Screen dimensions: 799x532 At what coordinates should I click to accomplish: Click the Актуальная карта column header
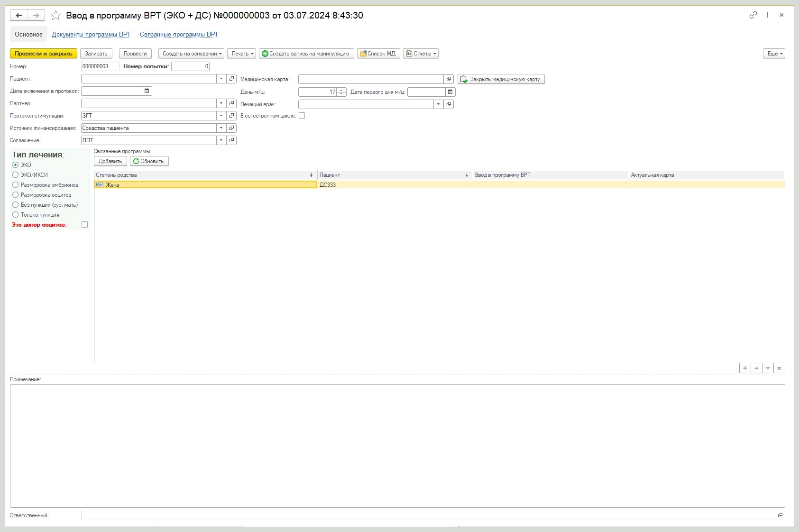click(x=707, y=175)
